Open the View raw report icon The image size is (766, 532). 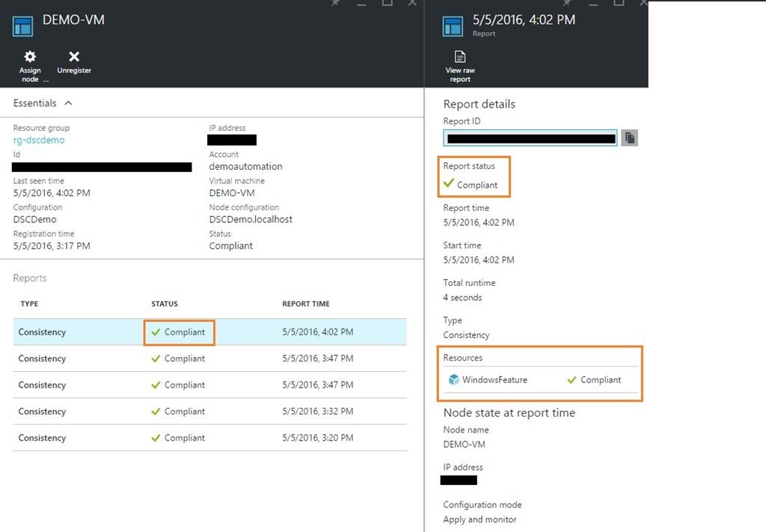tap(460, 57)
